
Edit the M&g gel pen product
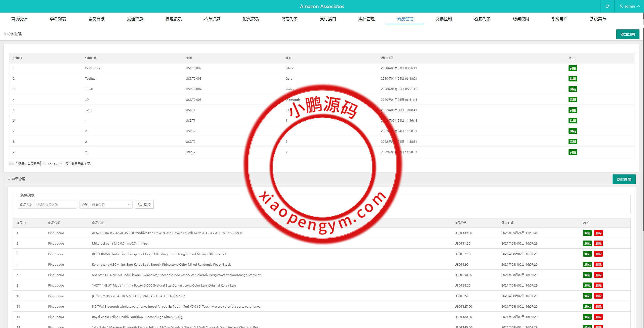click(x=587, y=244)
